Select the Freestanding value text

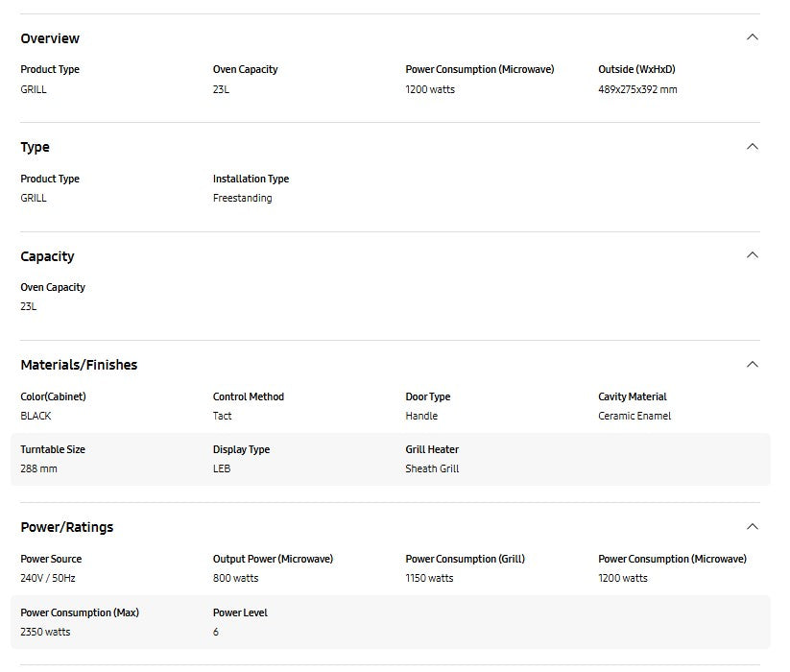pyautogui.click(x=242, y=198)
